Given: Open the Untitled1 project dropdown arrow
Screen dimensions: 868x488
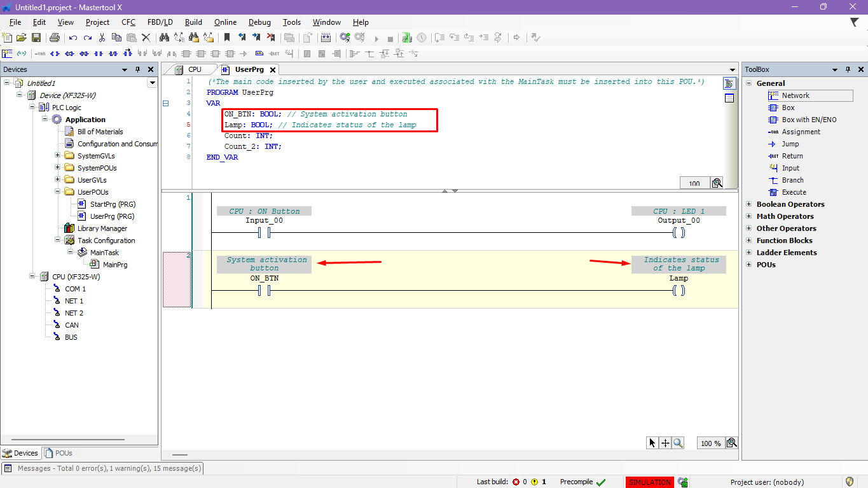Looking at the screenshot, I should tap(152, 83).
